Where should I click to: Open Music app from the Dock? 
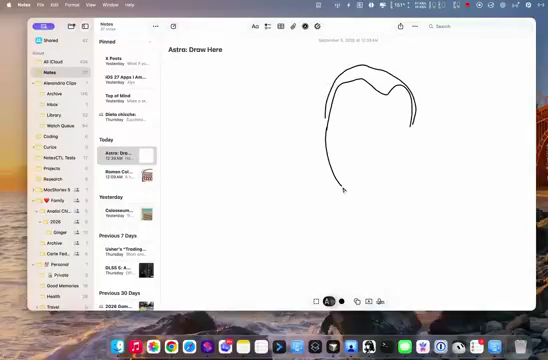click(136, 347)
